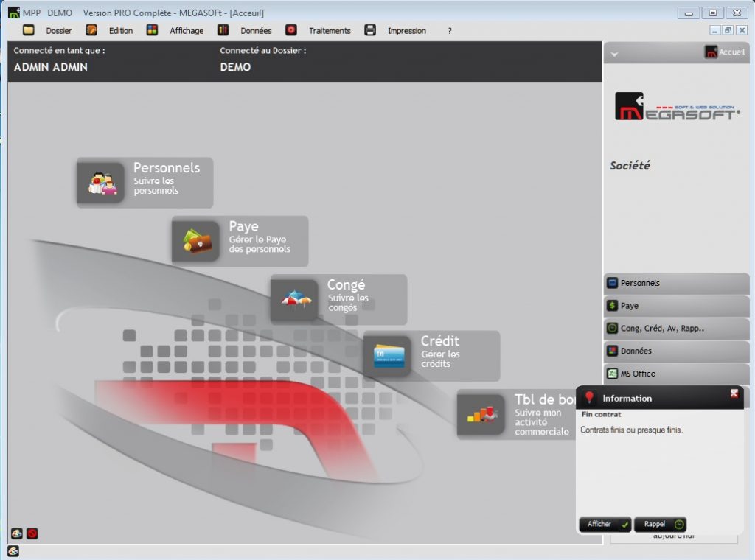
Task: Open the Paye briefcase icon tile
Action: pyautogui.click(x=196, y=242)
